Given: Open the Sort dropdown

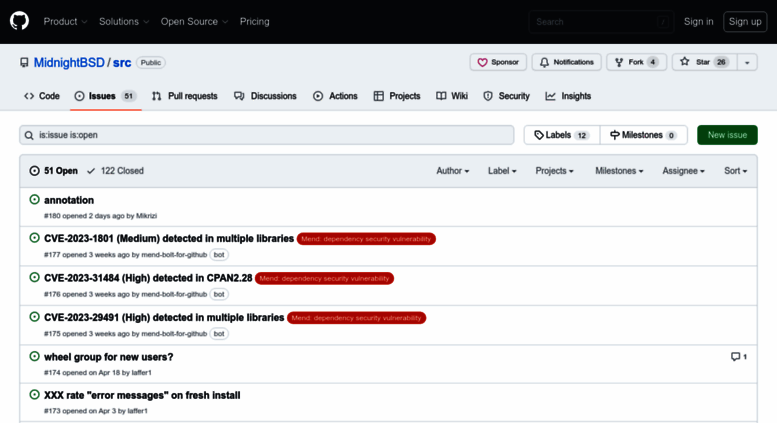Looking at the screenshot, I should 735,171.
